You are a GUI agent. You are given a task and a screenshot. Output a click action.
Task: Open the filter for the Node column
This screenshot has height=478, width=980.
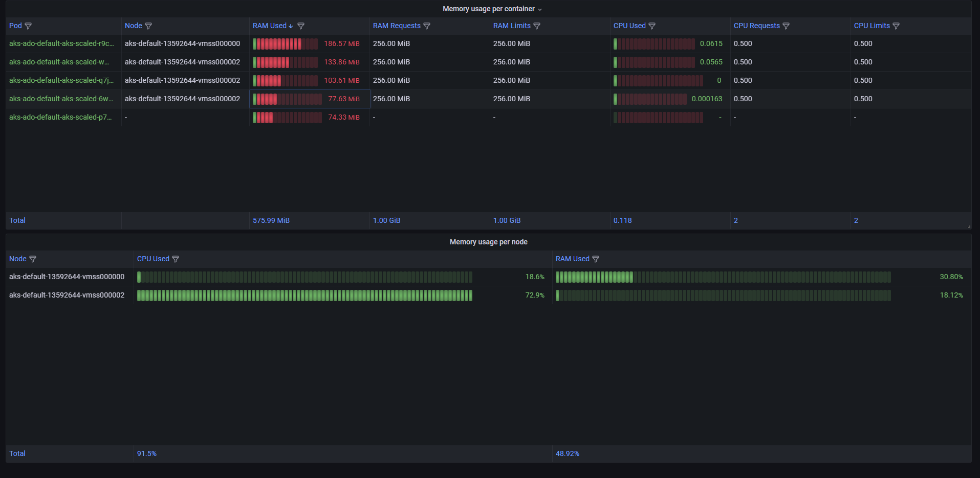(148, 26)
